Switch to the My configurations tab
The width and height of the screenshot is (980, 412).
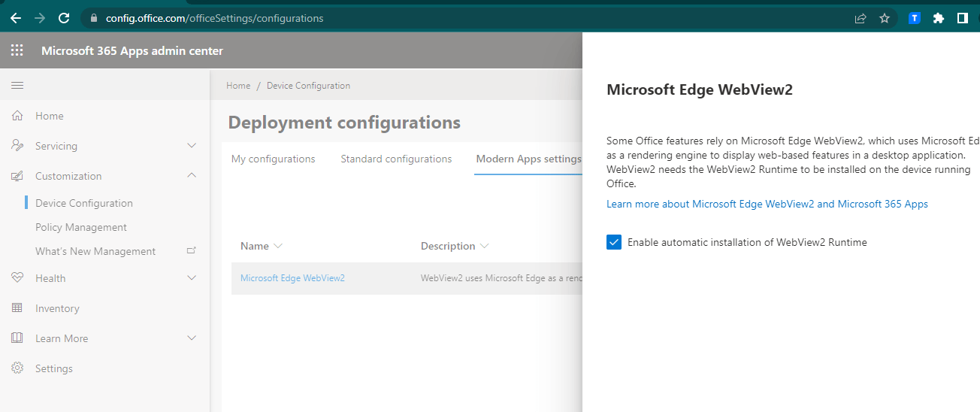click(273, 159)
